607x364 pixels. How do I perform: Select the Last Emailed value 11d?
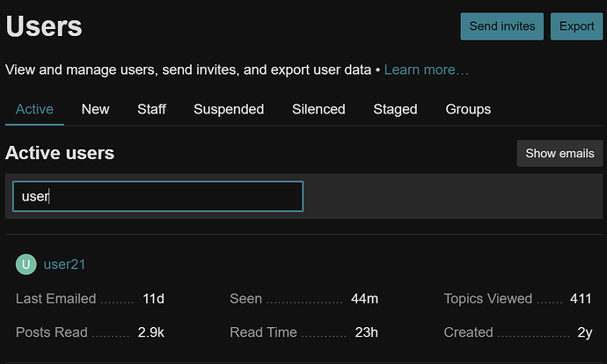tap(153, 299)
